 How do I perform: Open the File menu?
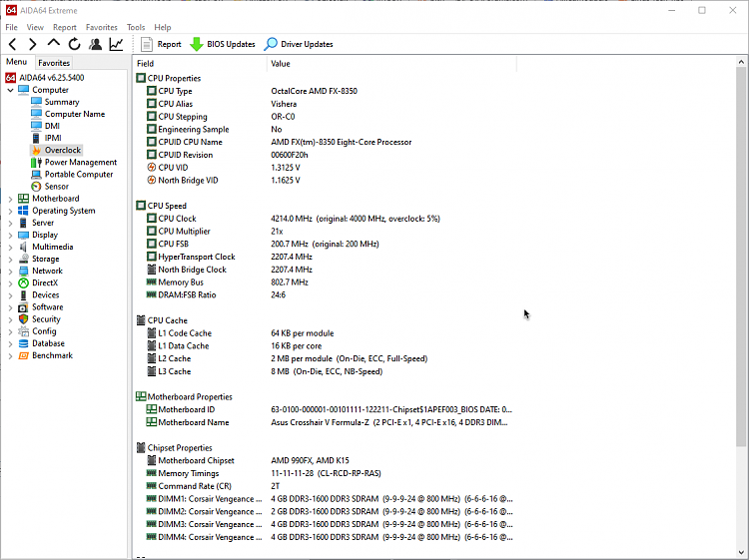point(11,27)
